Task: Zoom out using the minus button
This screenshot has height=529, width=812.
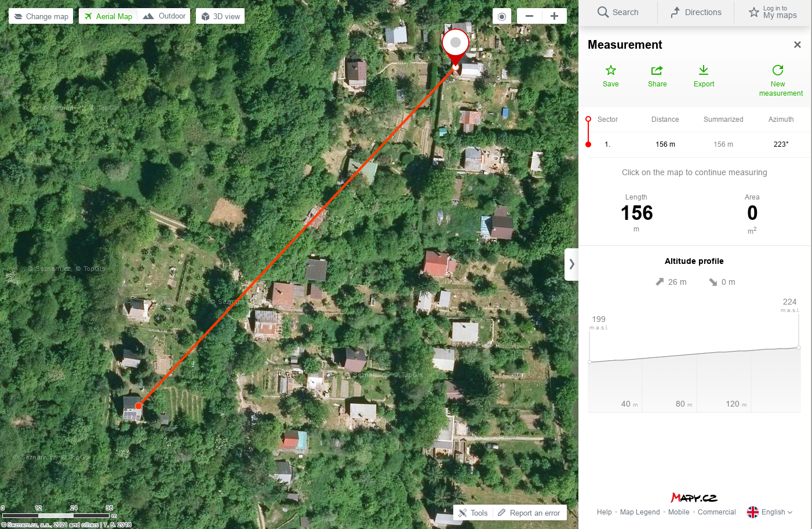Action: click(x=529, y=16)
